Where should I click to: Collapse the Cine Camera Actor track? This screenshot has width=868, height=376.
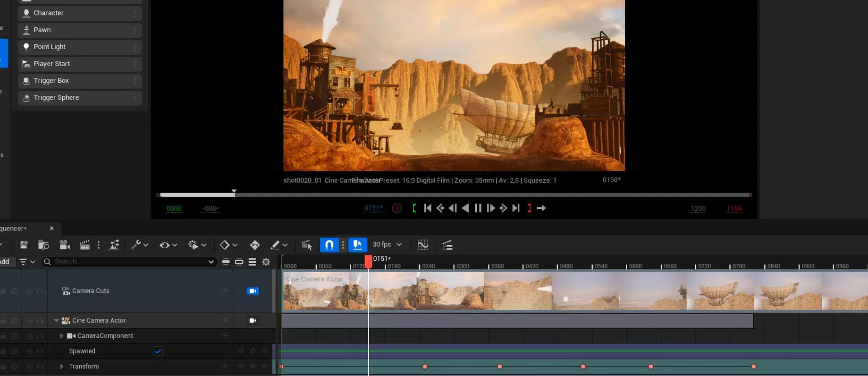[x=56, y=321]
